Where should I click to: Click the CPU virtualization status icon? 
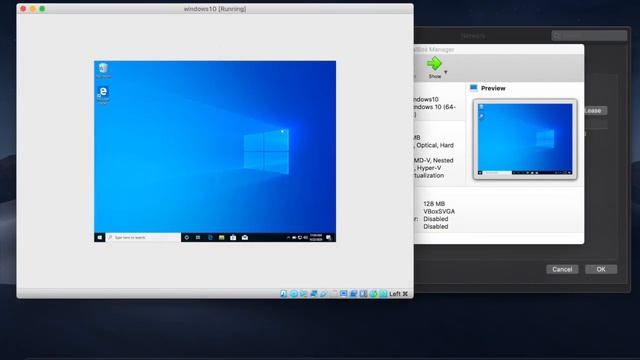coord(363,293)
